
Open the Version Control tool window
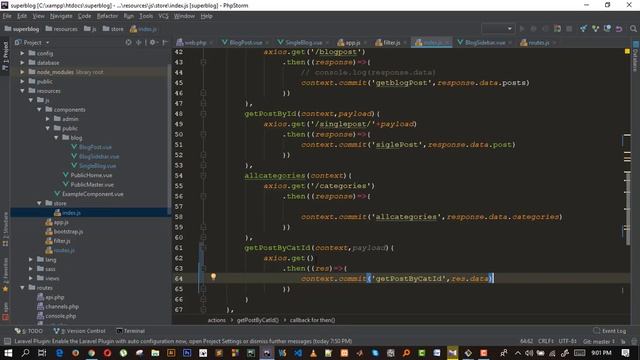tap(80, 331)
